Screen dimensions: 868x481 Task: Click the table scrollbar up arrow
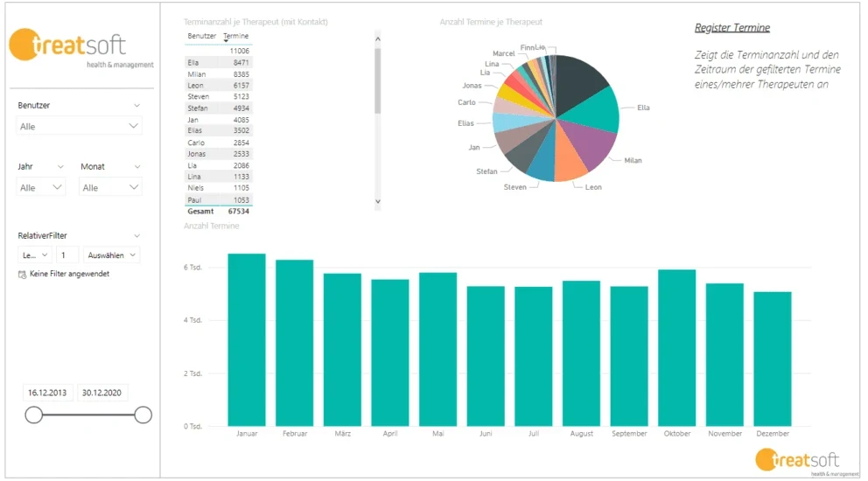coord(377,38)
